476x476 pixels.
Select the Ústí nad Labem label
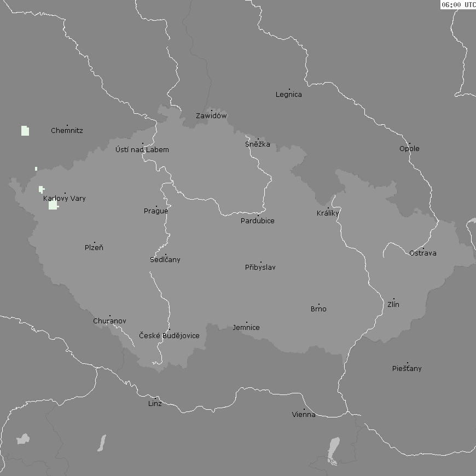pyautogui.click(x=142, y=150)
